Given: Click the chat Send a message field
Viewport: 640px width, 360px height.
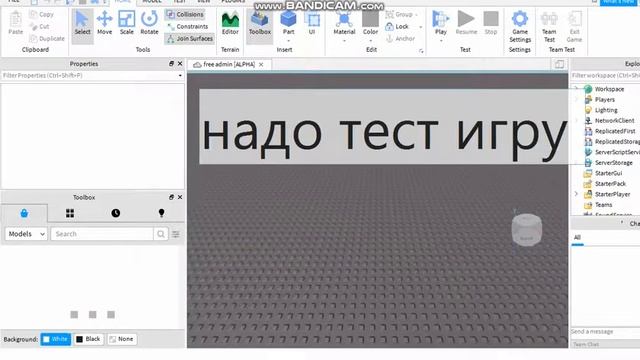Looking at the screenshot, I should pyautogui.click(x=605, y=332).
